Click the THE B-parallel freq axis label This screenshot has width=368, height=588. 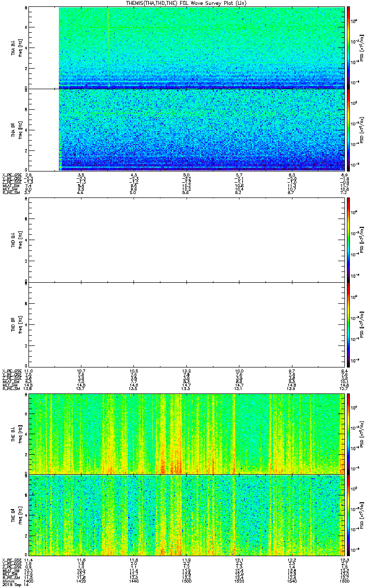20,515
